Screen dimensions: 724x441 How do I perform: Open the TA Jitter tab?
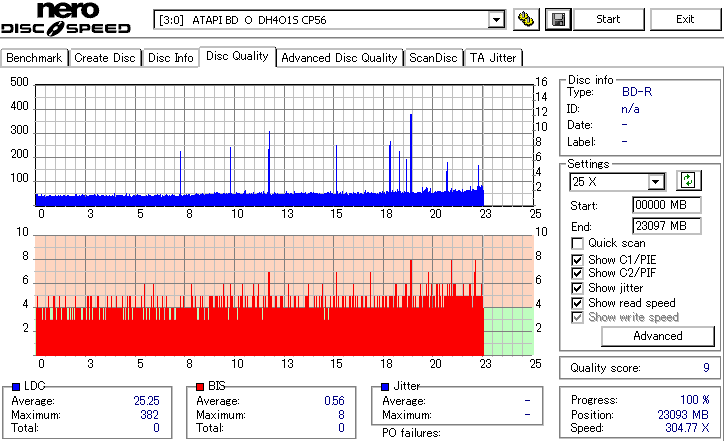click(493, 58)
